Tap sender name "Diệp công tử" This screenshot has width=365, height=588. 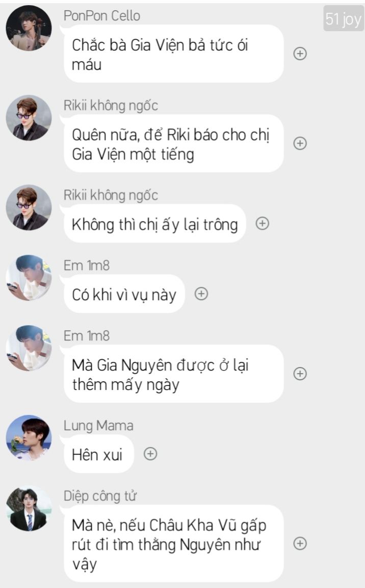tap(100, 496)
